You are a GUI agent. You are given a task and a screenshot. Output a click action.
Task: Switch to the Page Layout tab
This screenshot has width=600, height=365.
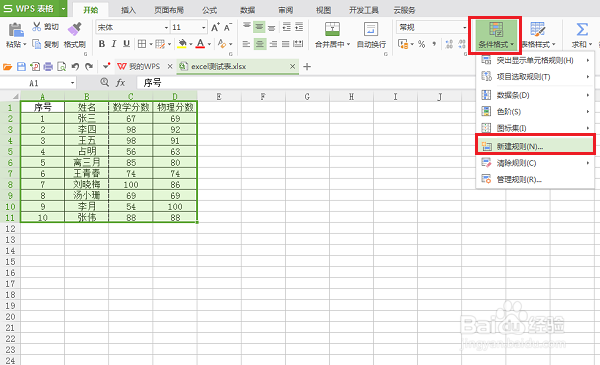point(169,10)
